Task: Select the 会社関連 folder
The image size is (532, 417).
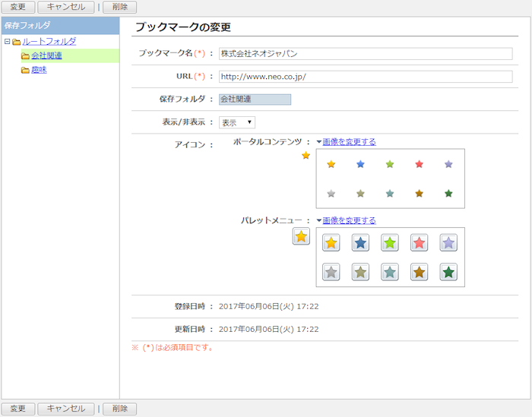Action: 46,56
